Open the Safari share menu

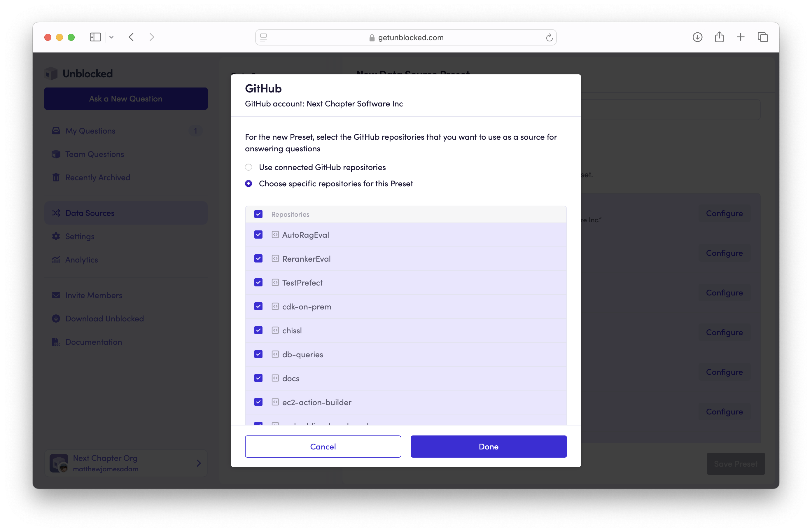[719, 37]
